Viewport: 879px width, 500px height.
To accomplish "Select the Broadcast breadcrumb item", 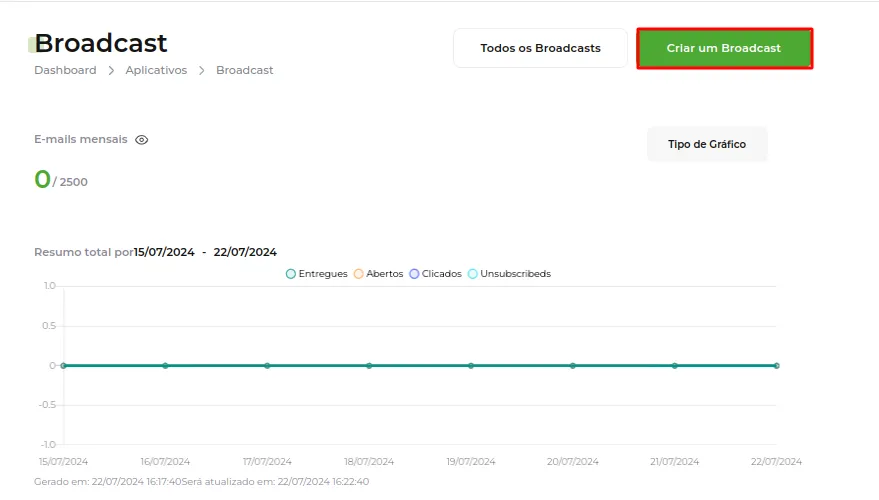I will (x=244, y=70).
